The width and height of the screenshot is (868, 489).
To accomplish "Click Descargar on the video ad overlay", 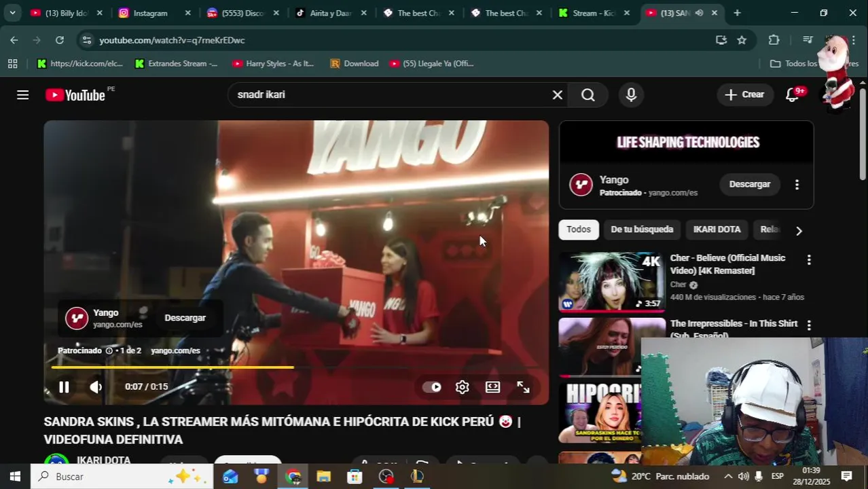I will point(185,318).
